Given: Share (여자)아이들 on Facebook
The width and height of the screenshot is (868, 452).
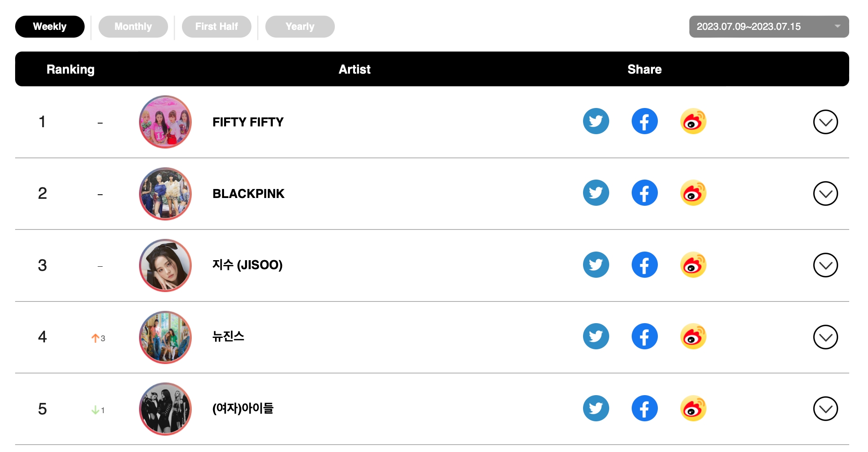Looking at the screenshot, I should point(644,408).
